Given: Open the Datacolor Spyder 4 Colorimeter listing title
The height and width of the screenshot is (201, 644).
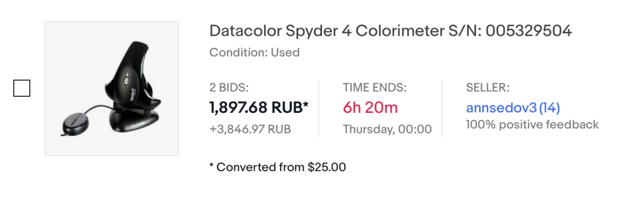Looking at the screenshot, I should coord(390,31).
